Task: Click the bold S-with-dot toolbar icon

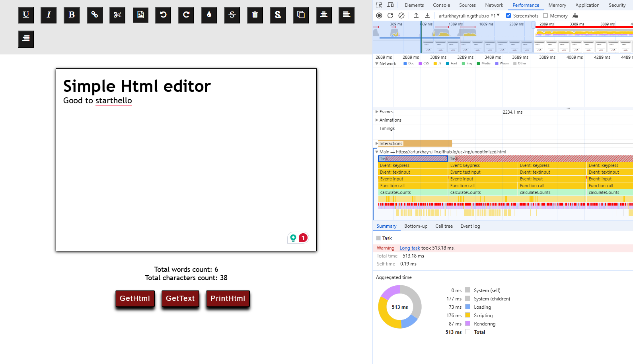Action: [x=278, y=15]
